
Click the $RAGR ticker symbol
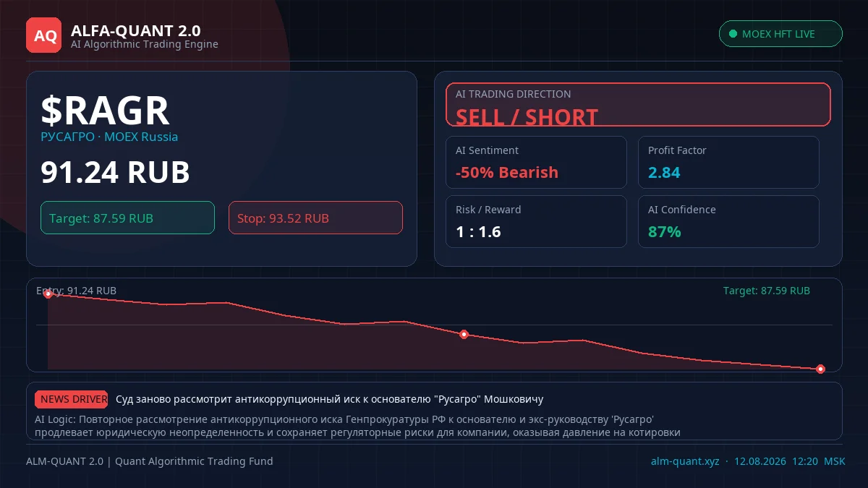point(105,111)
